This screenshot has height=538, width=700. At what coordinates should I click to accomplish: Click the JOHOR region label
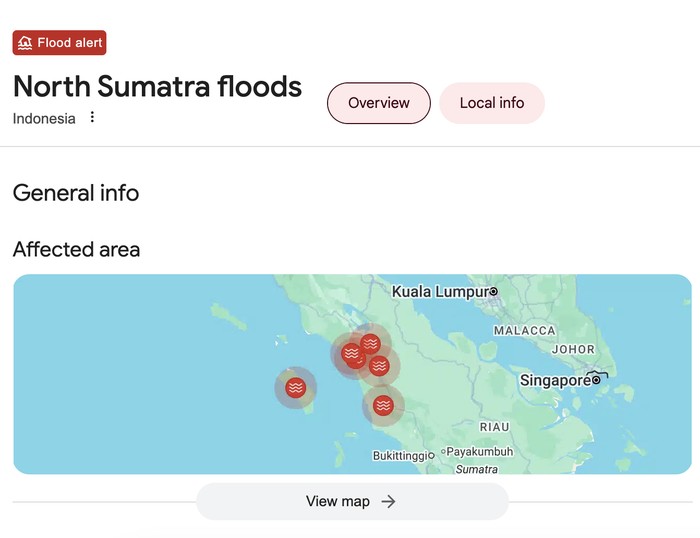click(573, 350)
